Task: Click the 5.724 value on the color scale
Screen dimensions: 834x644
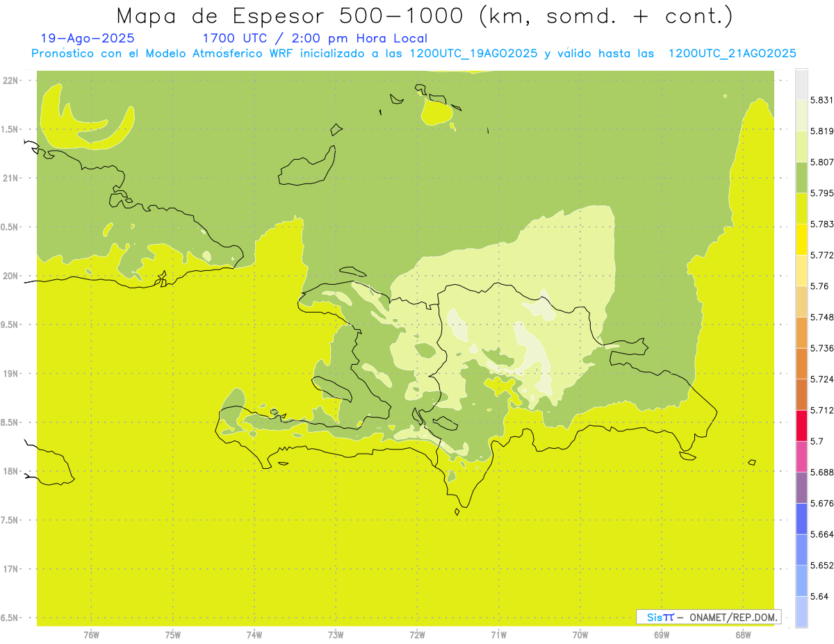Action: click(822, 379)
